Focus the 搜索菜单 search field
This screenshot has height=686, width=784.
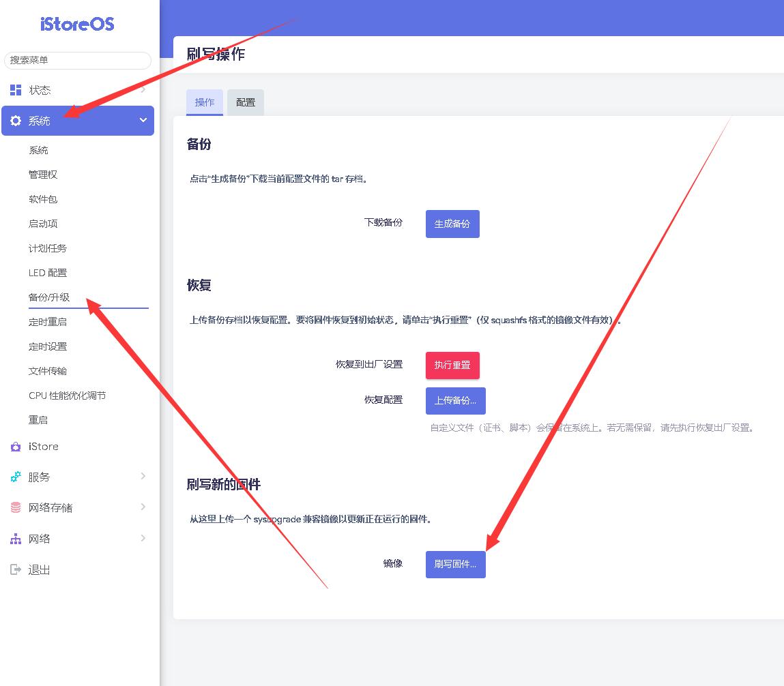78,60
